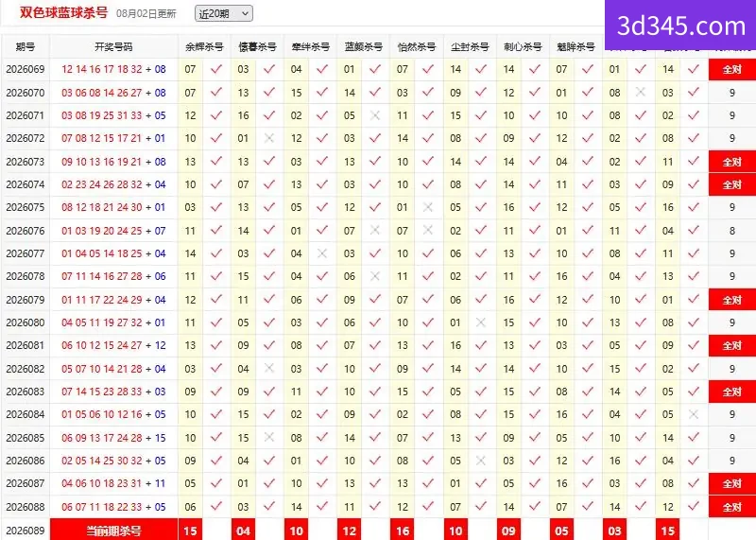Open the 近20期 period dropdown
Viewport: 756px width, 540px height.
click(x=224, y=13)
